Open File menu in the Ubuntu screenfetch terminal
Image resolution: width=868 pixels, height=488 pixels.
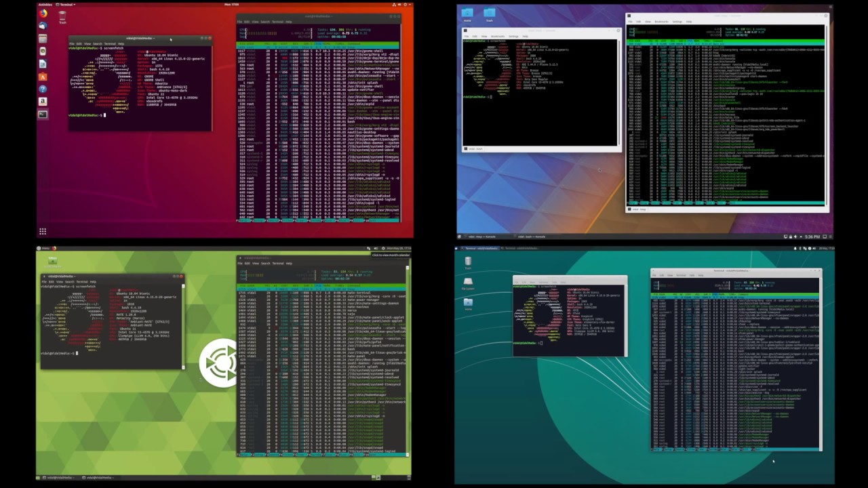tap(71, 44)
